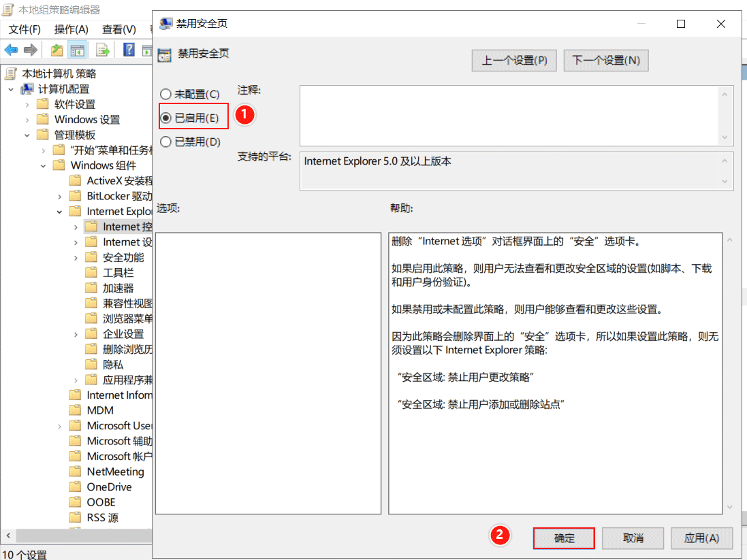Click the Export list toolbar icon

click(x=102, y=50)
